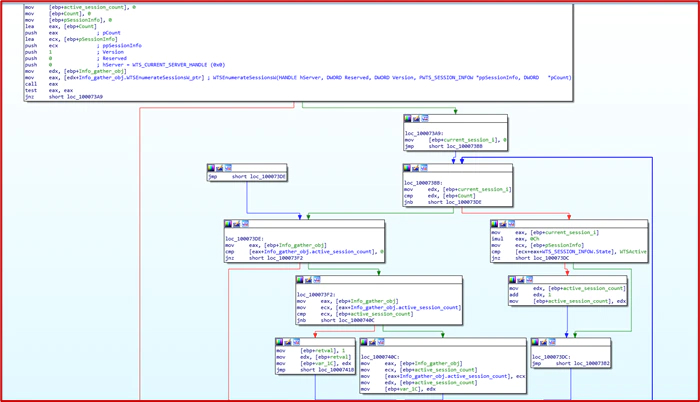Click WTS_SESSION_INFOW.State cmp instruction
700x402 pixels.
(x=569, y=252)
